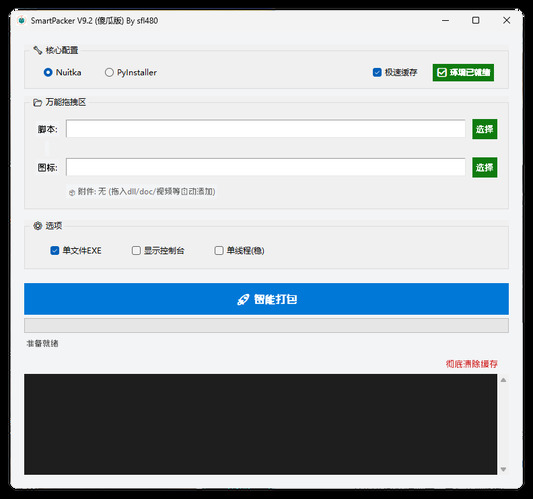The width and height of the screenshot is (533, 499).
Task: Click the 脚本: label
Action: 48,129
